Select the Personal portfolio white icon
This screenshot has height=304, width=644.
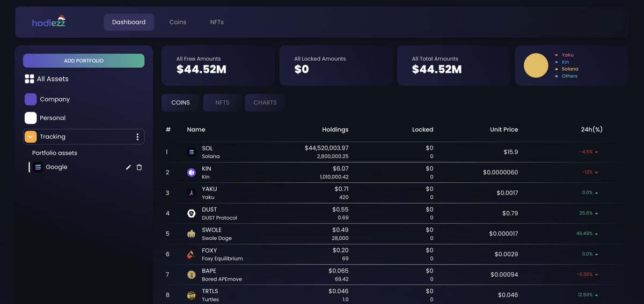click(x=31, y=118)
